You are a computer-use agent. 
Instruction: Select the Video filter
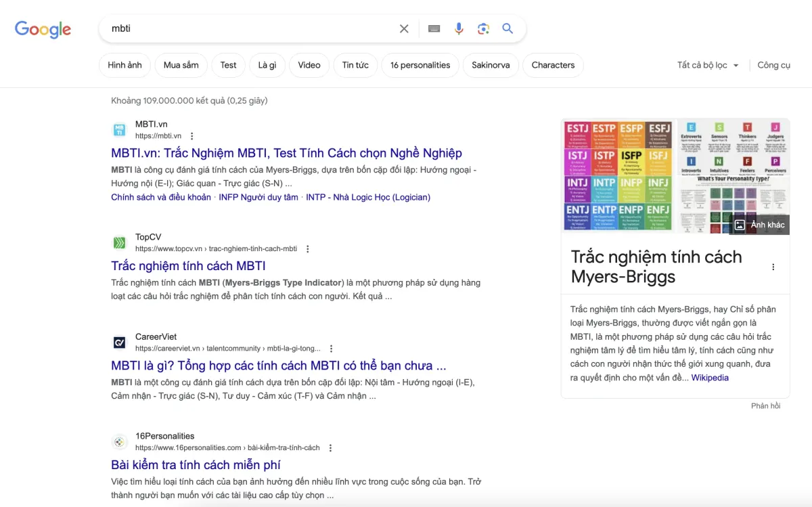coord(309,65)
